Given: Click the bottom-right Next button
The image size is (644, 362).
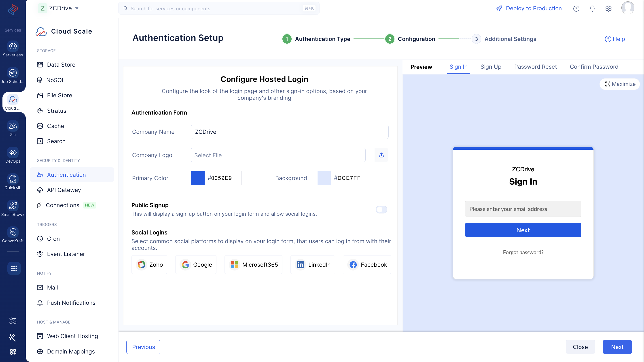Looking at the screenshot, I should point(617,347).
